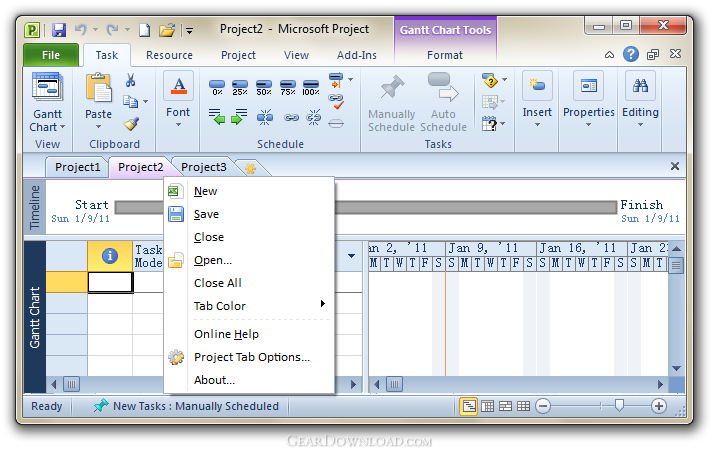Click the Copy icon in Clipboard group

click(x=131, y=101)
